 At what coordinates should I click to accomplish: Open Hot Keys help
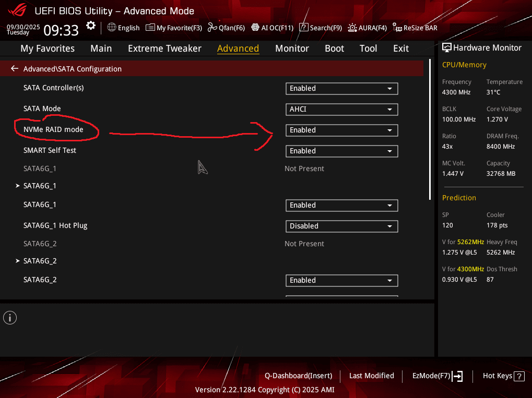[x=503, y=376]
